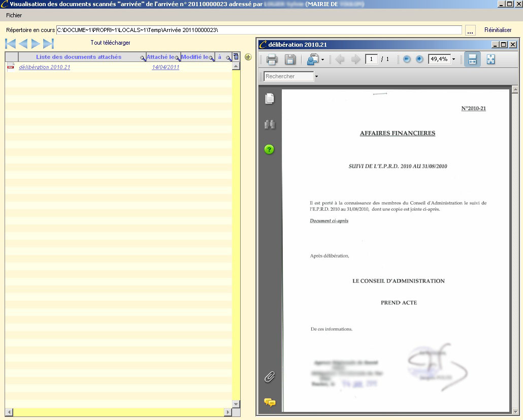Click the zoom out minus button
This screenshot has height=420, width=523.
[407, 59]
